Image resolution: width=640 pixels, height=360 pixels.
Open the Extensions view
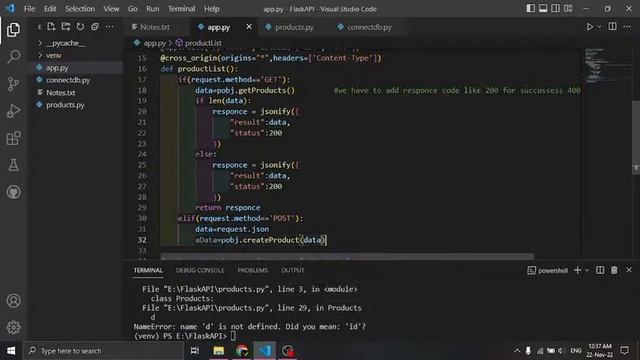point(13,138)
